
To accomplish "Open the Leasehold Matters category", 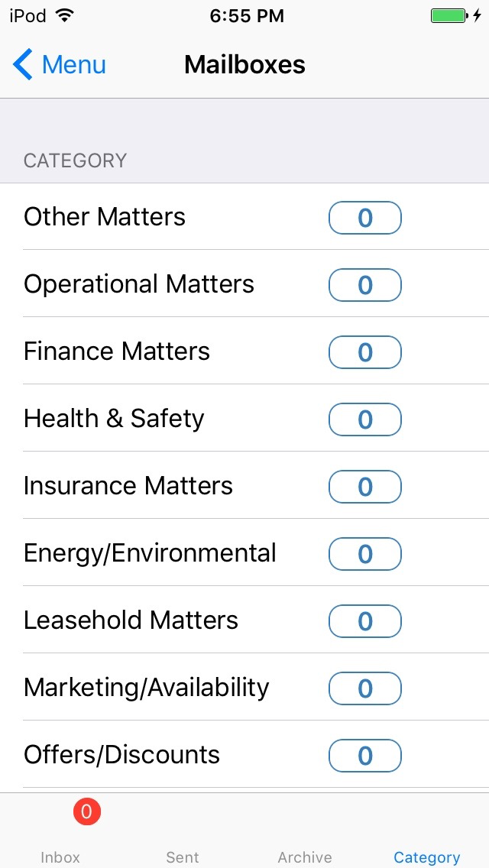I will pos(131,620).
